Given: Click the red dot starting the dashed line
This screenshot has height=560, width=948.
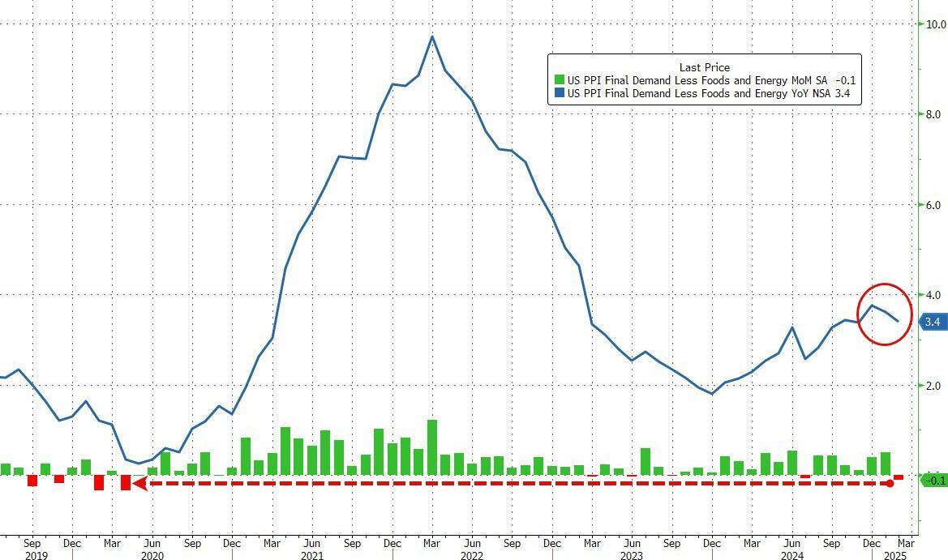Looking at the screenshot, I should (890, 483).
